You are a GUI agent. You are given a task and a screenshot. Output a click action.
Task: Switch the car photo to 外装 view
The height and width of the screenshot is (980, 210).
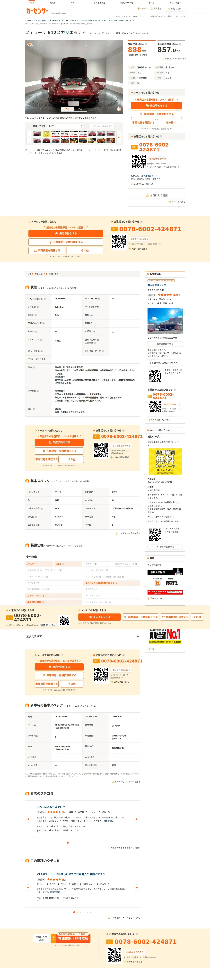(67, 109)
